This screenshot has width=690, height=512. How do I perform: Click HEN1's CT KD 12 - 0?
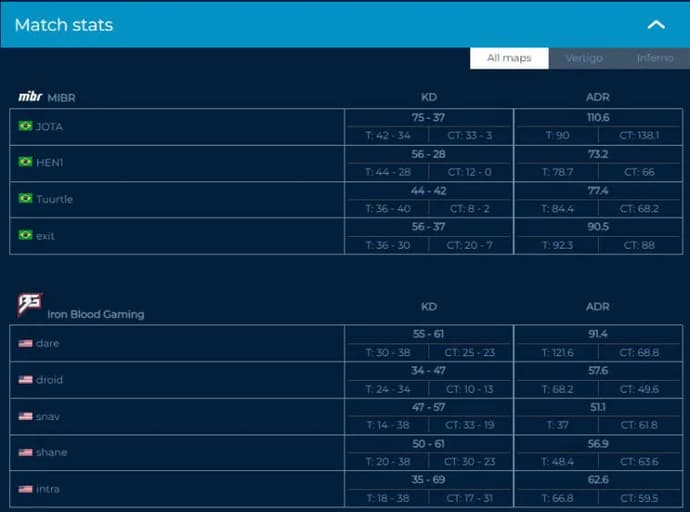pos(469,172)
